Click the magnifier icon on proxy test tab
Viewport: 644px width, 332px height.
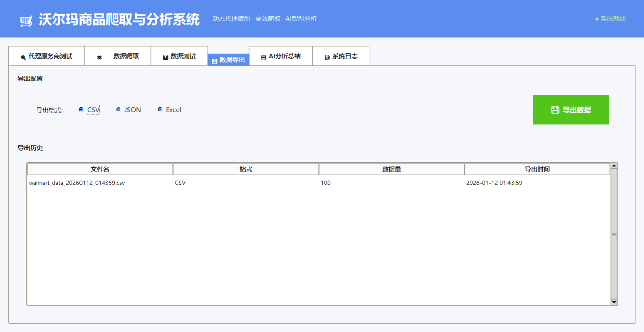[23, 57]
